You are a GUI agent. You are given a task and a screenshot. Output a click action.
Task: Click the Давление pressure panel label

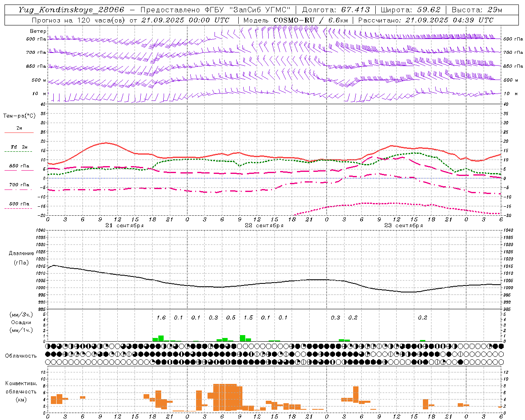click(x=21, y=253)
